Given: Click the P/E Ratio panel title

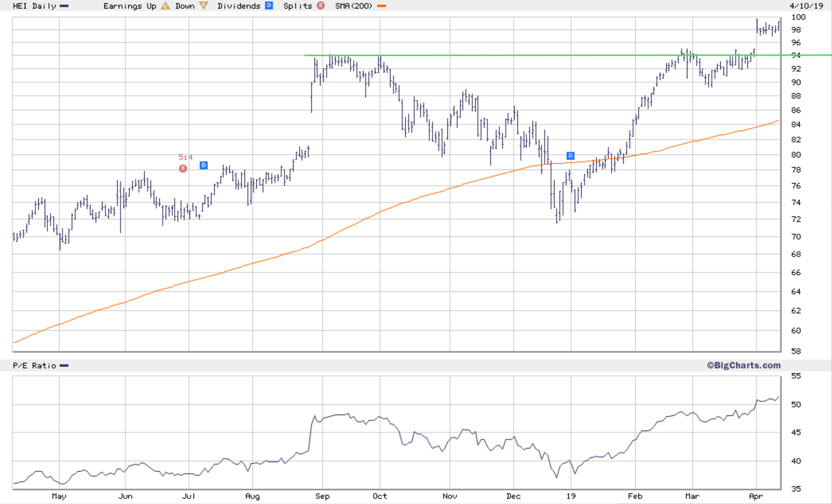Looking at the screenshot, I should (x=34, y=366).
